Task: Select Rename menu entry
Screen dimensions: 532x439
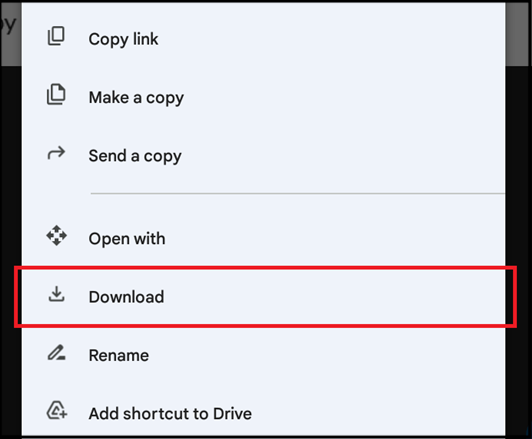Action: 263,355
